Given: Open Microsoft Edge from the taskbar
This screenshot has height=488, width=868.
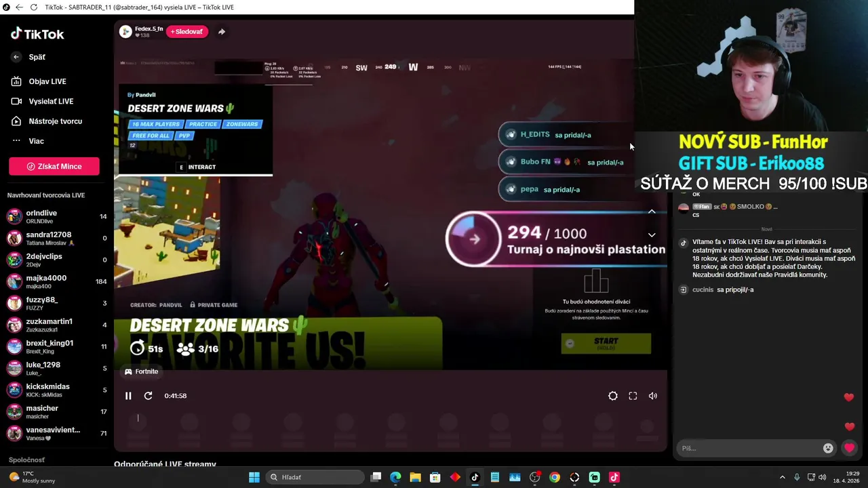Looking at the screenshot, I should click(396, 477).
